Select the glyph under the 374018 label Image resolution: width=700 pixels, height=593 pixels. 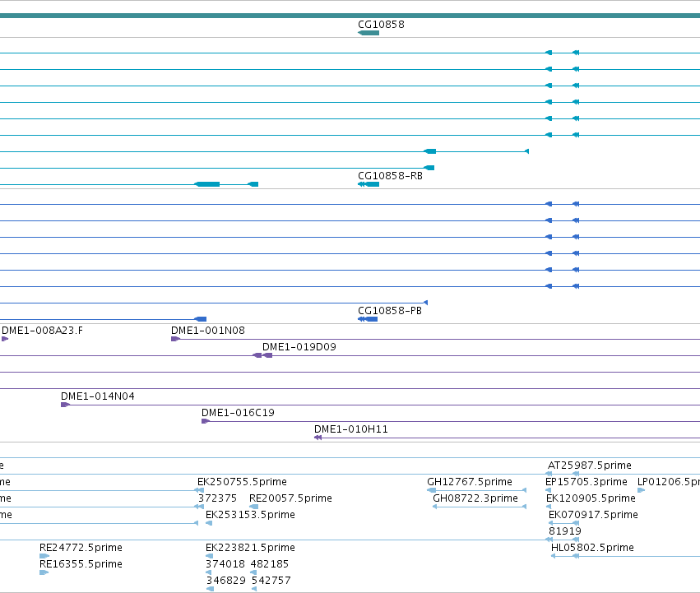click(208, 573)
